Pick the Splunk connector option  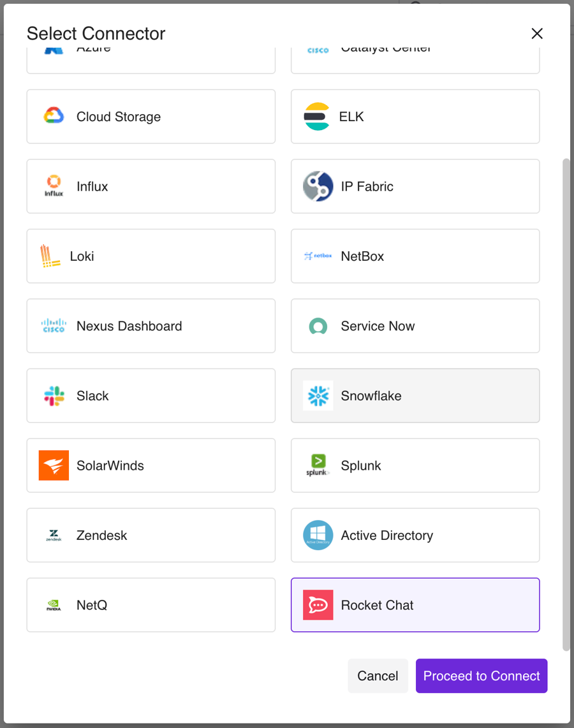415,465
